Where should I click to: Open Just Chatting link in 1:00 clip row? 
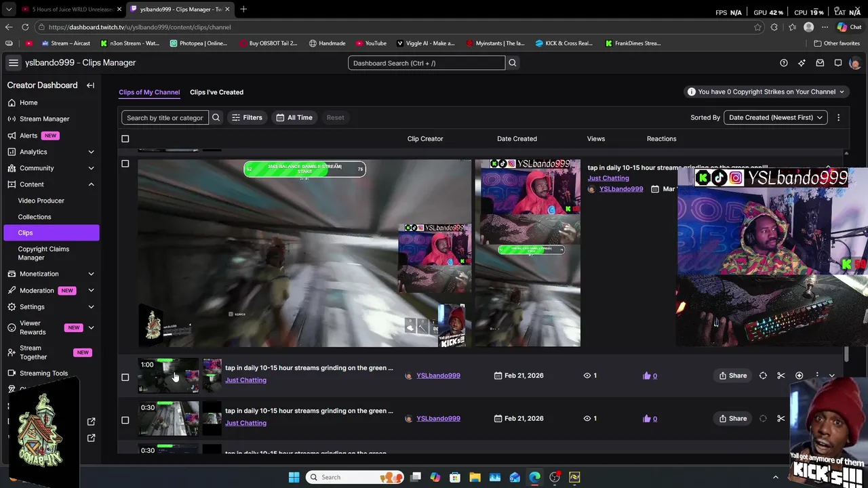(x=245, y=380)
